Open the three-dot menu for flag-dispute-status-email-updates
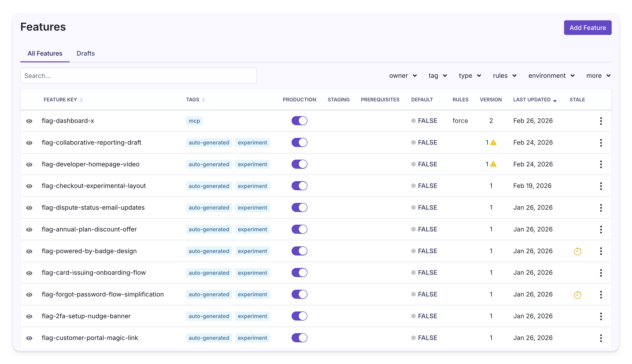The width and height of the screenshot is (632, 364). [x=601, y=208]
